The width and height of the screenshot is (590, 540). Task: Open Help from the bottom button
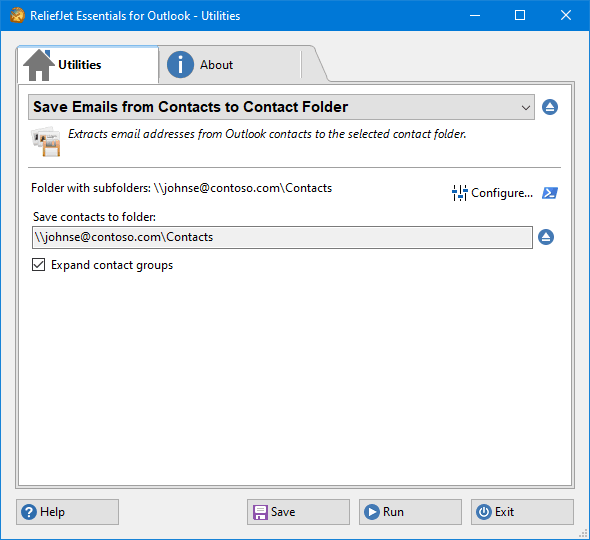tap(67, 512)
